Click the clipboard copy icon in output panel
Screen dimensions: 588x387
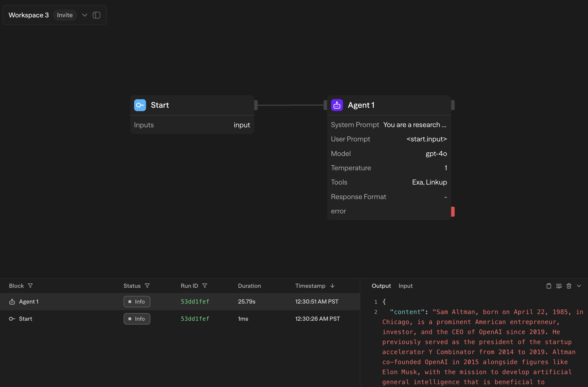pyautogui.click(x=548, y=286)
